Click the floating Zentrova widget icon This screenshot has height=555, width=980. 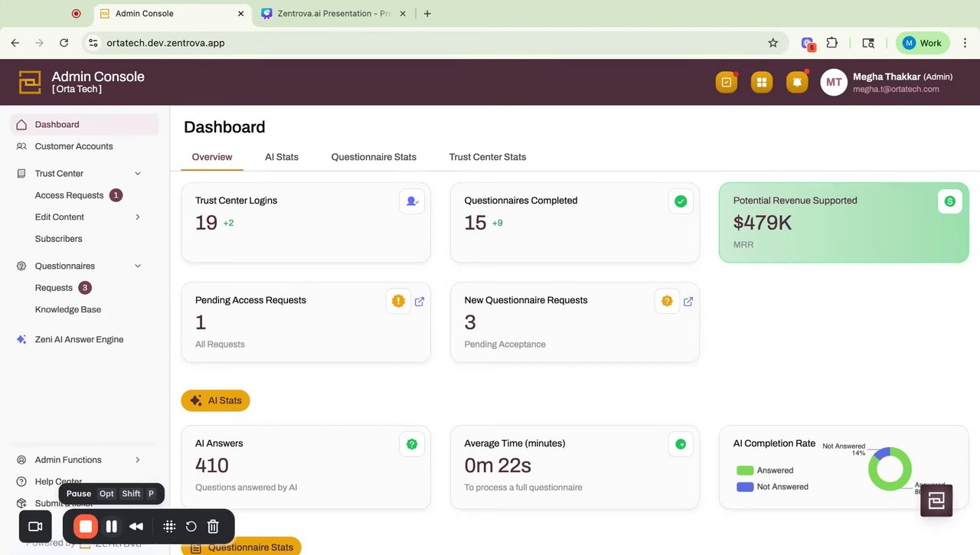click(936, 501)
